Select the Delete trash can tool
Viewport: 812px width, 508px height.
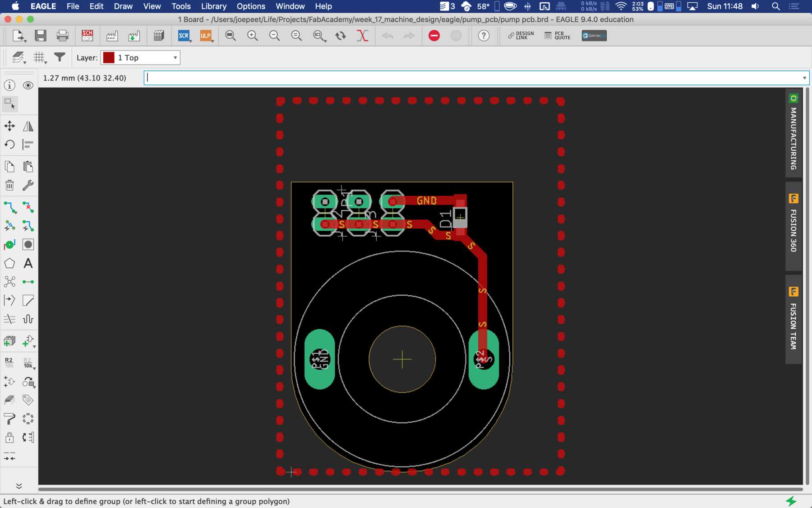(9, 185)
